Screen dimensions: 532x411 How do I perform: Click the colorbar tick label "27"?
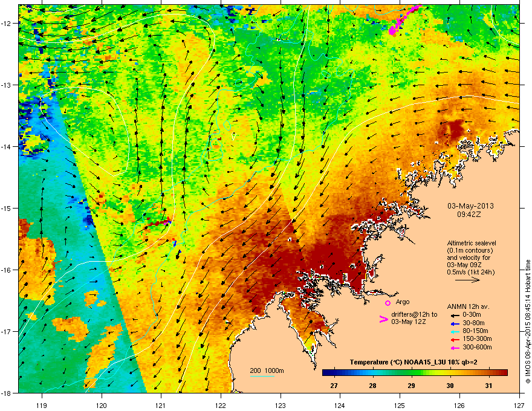coord(334,386)
